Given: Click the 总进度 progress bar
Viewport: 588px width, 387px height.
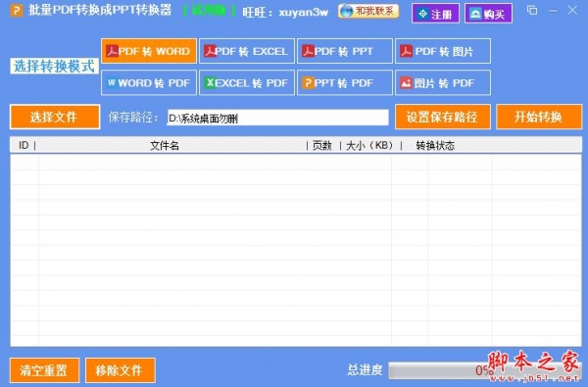Looking at the screenshot, I should point(485,371).
